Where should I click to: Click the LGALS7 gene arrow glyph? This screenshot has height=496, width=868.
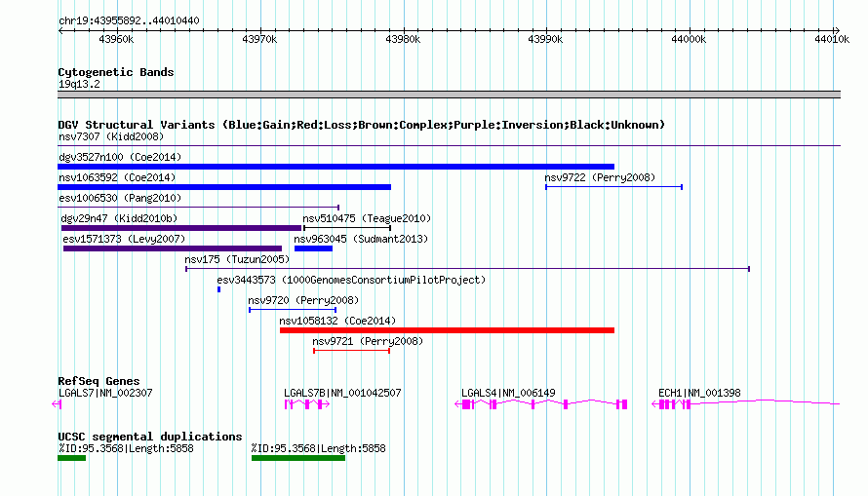(57, 404)
